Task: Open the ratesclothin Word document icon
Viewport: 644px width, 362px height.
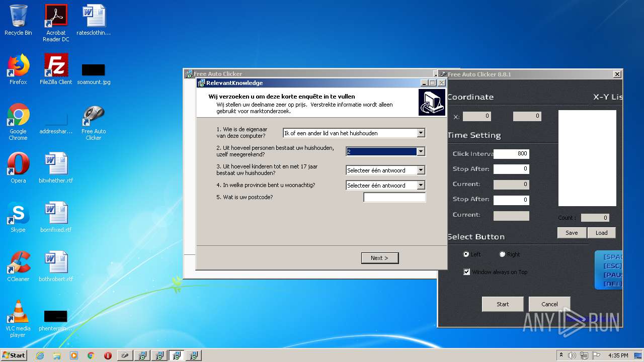Action: [94, 20]
